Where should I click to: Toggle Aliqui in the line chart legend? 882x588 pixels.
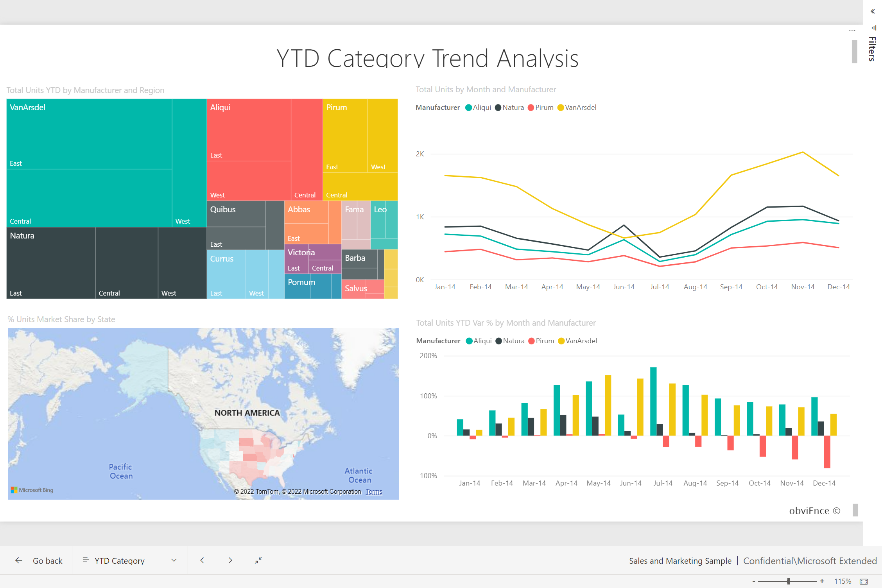tap(478, 108)
